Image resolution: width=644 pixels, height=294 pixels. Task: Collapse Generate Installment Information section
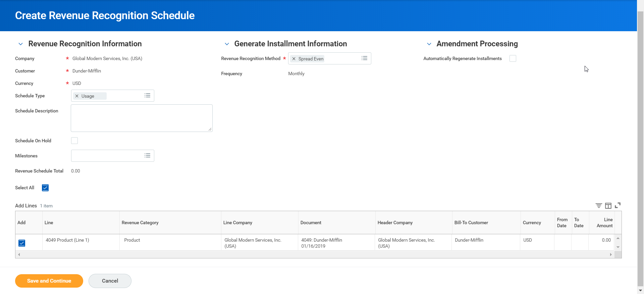coord(227,44)
